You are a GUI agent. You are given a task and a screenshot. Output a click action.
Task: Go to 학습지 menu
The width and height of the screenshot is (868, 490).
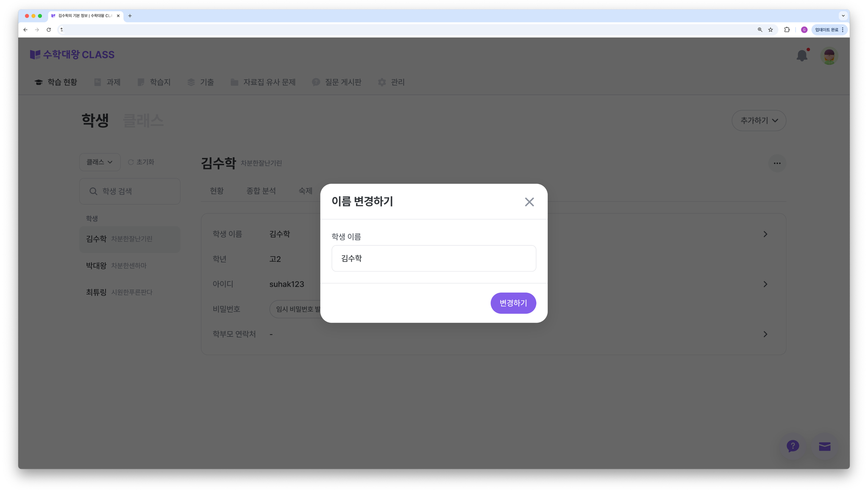click(154, 82)
